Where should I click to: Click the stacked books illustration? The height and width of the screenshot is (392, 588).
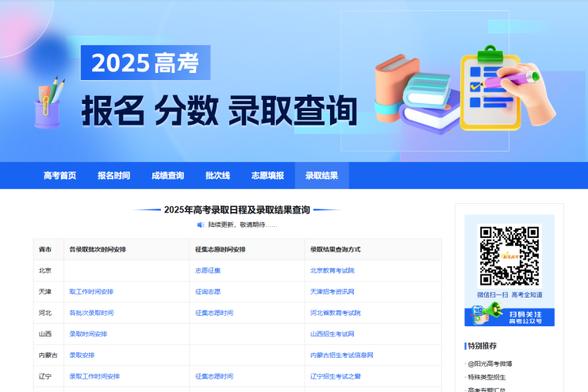click(417, 95)
